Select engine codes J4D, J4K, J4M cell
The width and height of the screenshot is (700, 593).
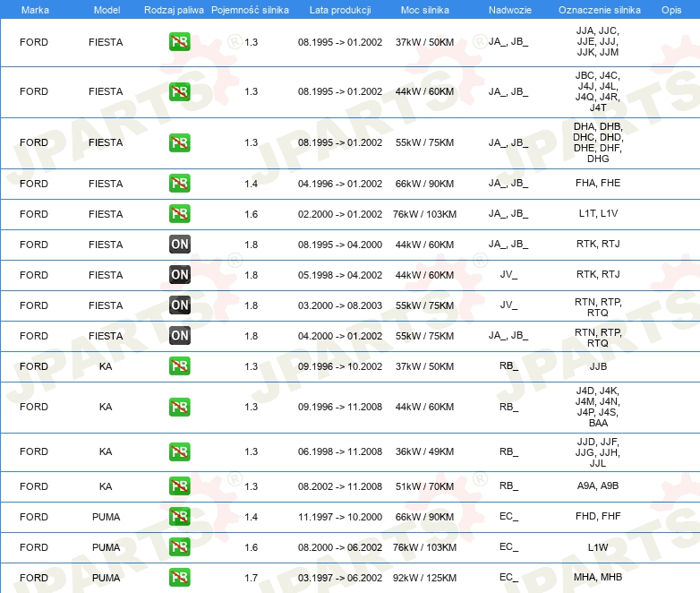pyautogui.click(x=598, y=407)
